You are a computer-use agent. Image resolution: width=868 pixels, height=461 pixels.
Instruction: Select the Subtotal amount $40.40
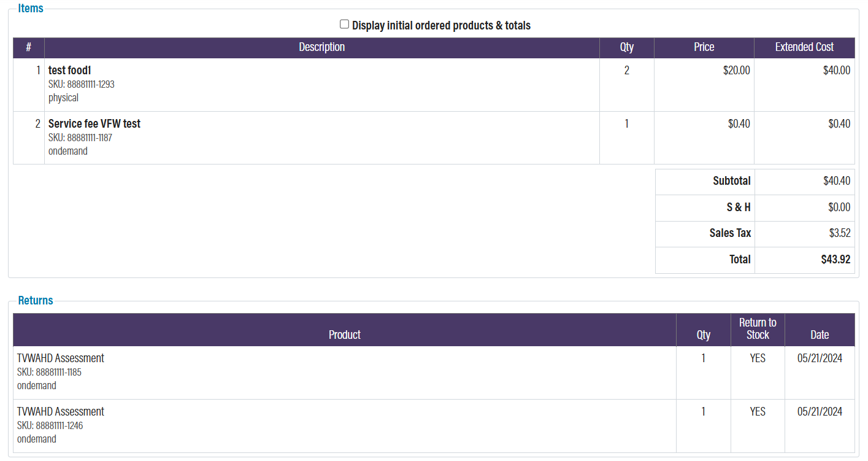[835, 181]
